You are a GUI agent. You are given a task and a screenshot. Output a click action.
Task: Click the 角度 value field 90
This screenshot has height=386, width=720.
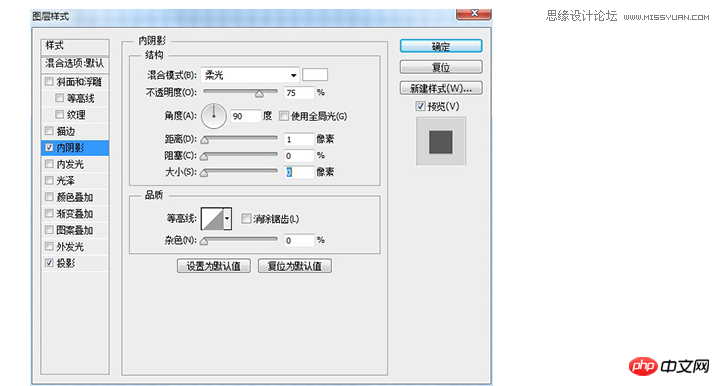[x=246, y=116]
